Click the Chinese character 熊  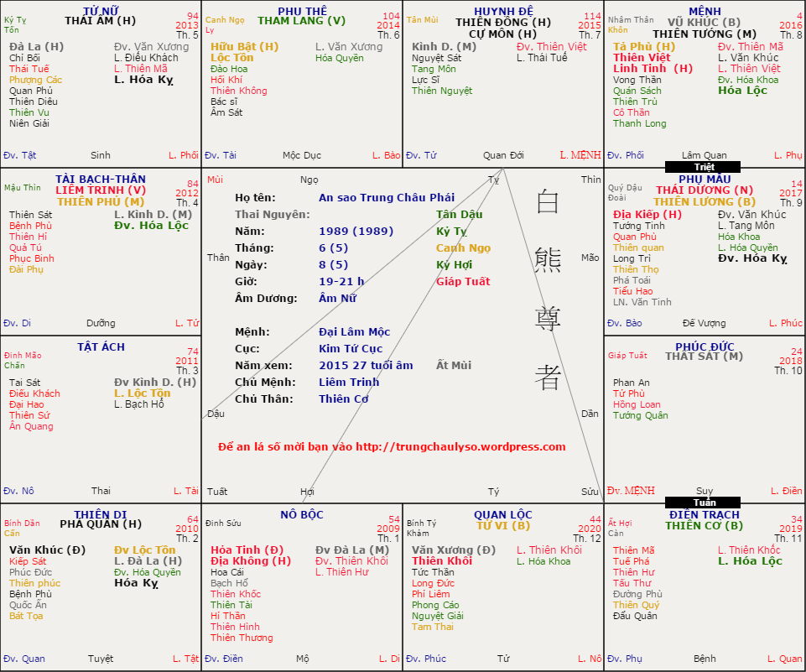549,260
